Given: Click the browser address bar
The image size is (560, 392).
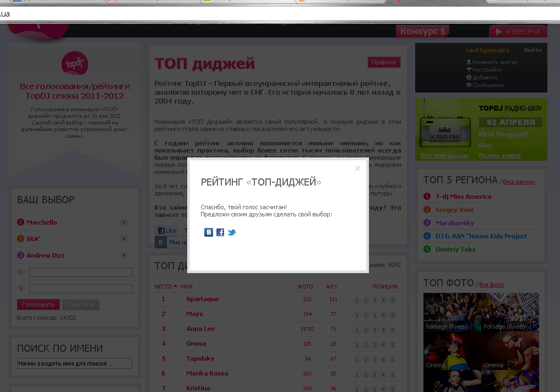Looking at the screenshot, I should click(x=280, y=14).
